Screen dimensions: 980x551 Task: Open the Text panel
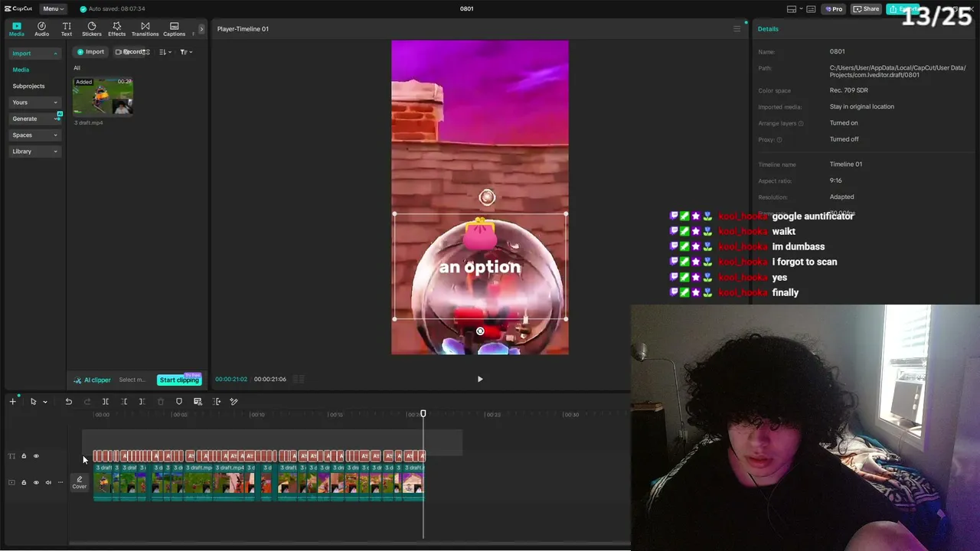point(67,29)
